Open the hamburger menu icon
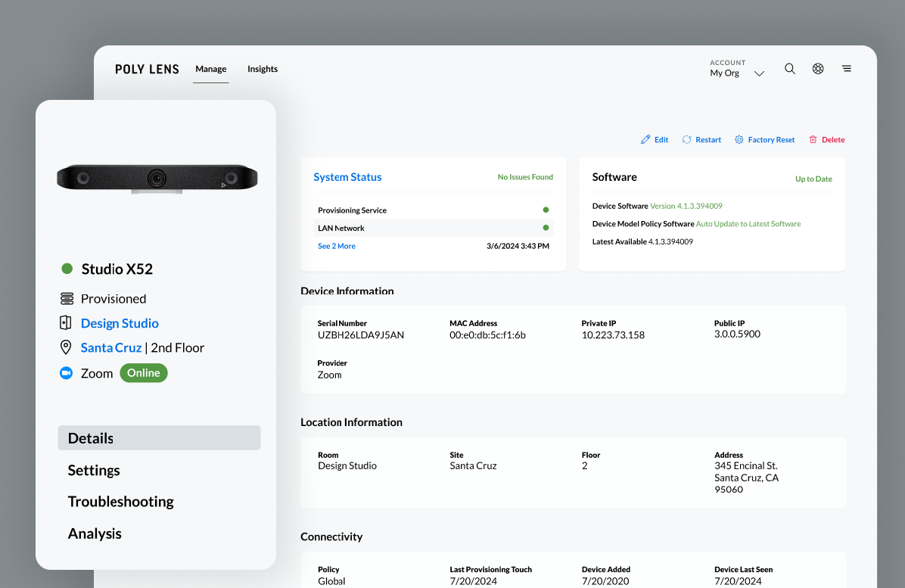Viewport: 905px width, 588px height. [x=847, y=69]
